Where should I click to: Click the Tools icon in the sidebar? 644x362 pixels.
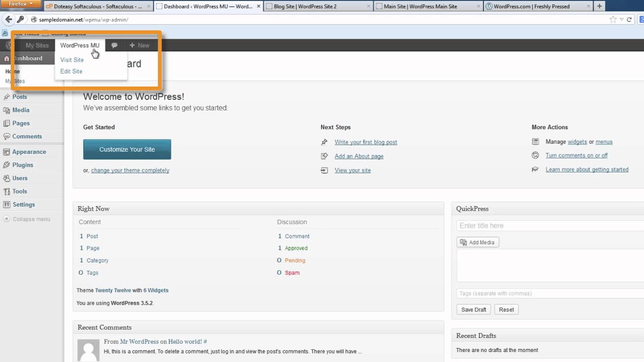pos(7,192)
